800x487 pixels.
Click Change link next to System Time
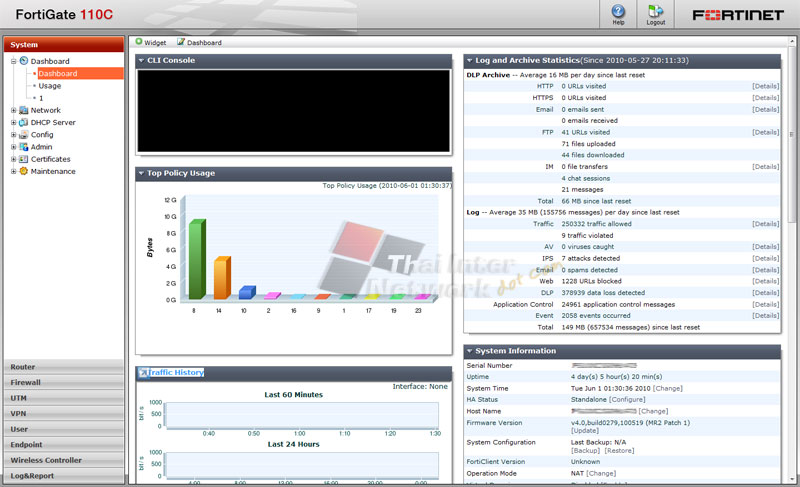[x=667, y=388]
